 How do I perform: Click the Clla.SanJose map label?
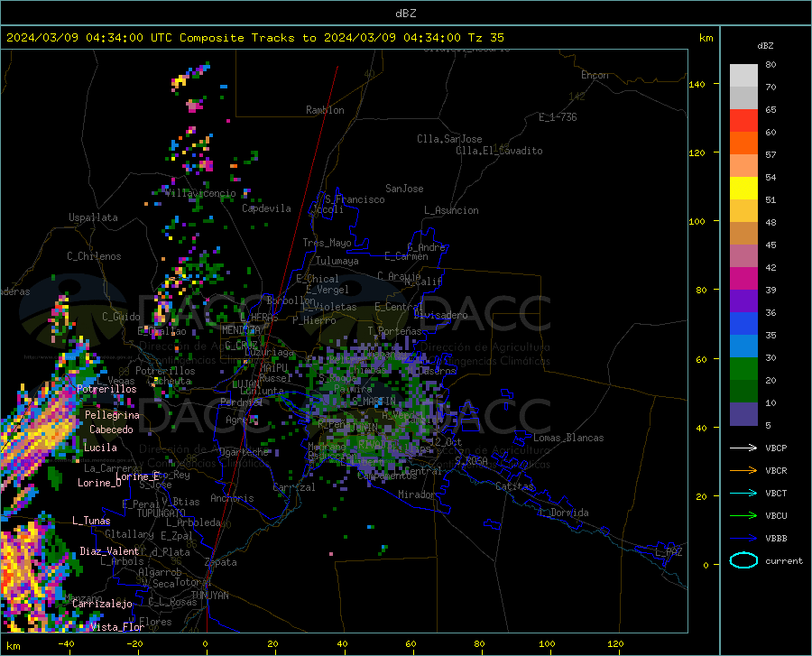tap(449, 139)
